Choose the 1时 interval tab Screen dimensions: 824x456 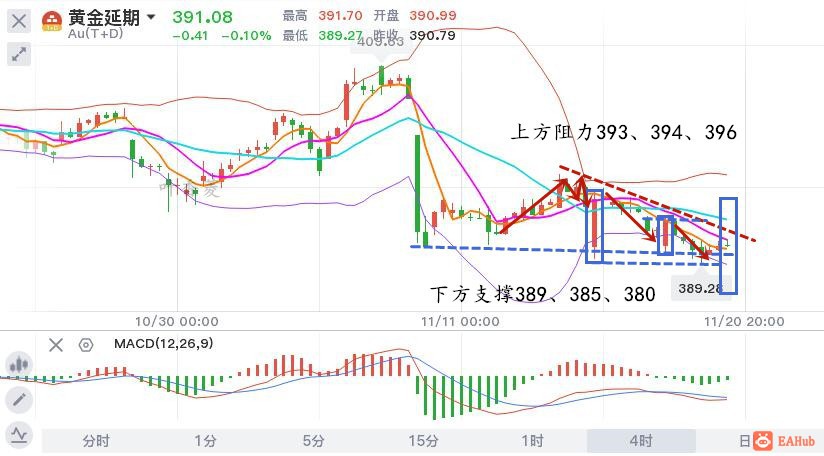point(532,441)
